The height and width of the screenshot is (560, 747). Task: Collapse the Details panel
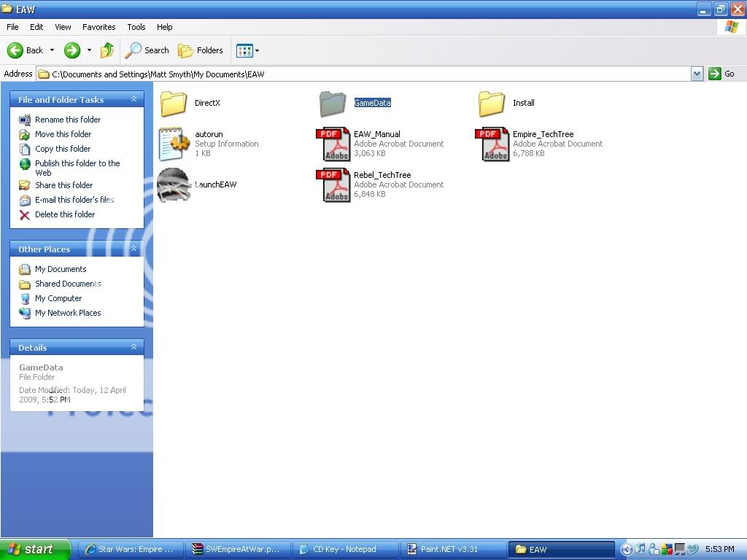point(134,347)
